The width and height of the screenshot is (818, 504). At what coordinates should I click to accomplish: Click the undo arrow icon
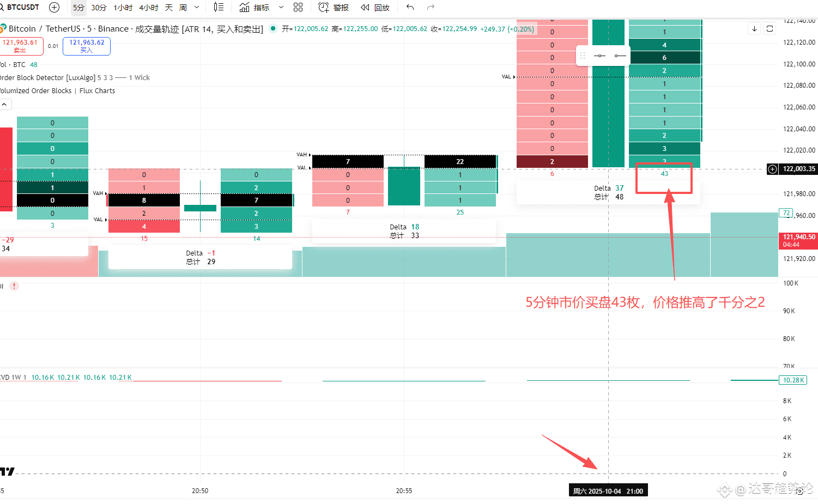409,7
